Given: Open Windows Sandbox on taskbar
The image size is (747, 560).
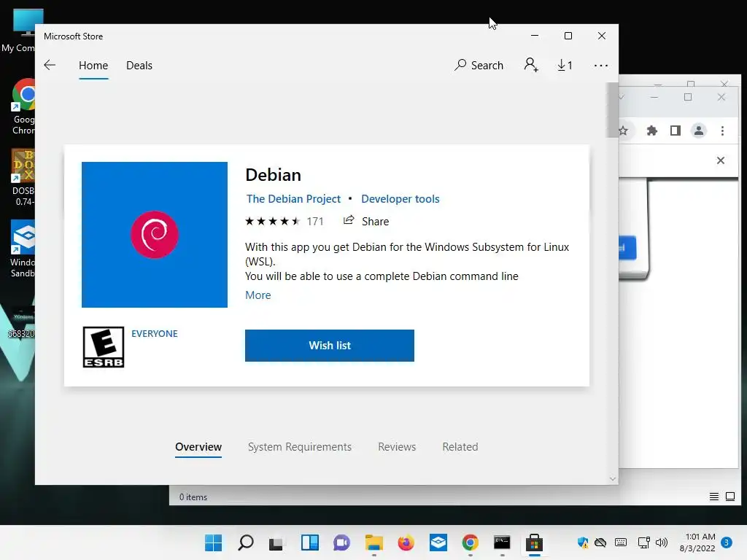Looking at the screenshot, I should pos(438,542).
